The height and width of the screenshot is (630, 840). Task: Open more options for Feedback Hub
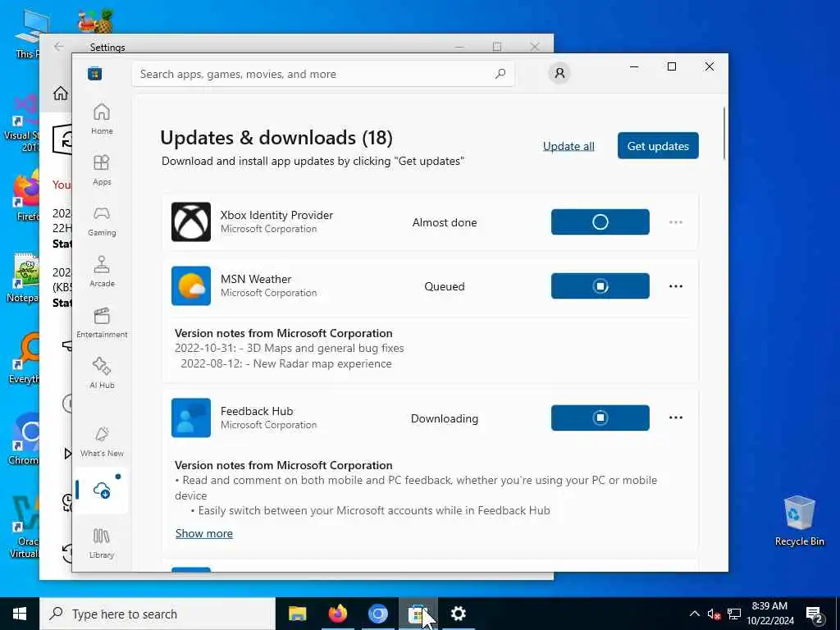[676, 418]
